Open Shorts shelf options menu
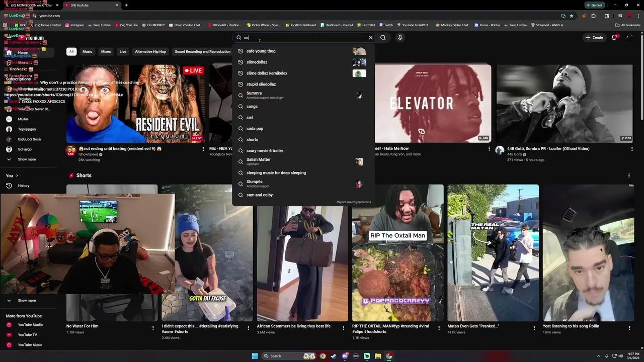 (x=629, y=175)
